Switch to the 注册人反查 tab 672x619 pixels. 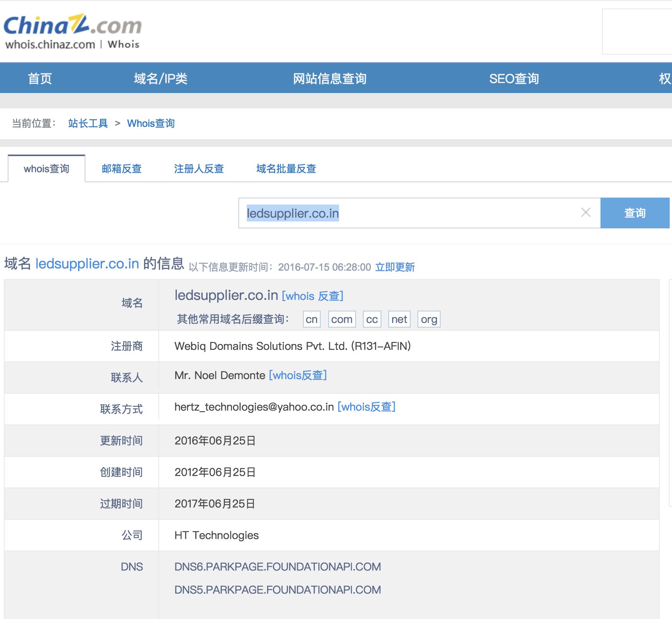[199, 168]
